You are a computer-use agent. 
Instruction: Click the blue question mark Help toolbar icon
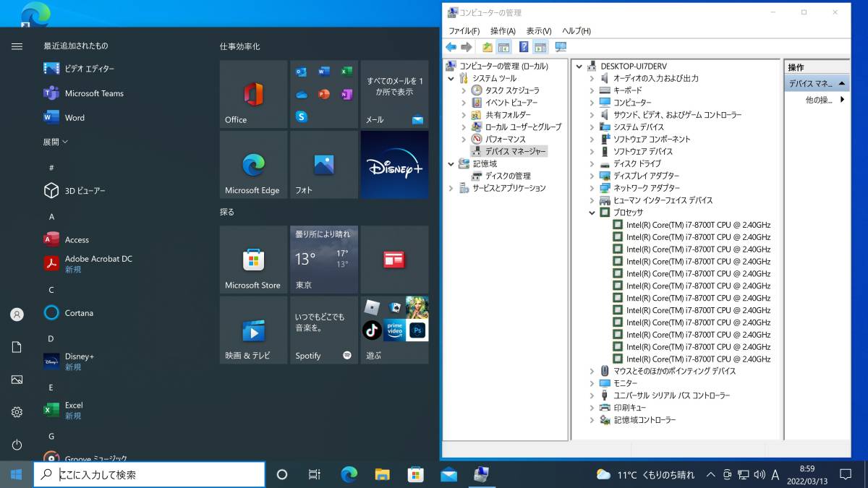pyautogui.click(x=524, y=47)
